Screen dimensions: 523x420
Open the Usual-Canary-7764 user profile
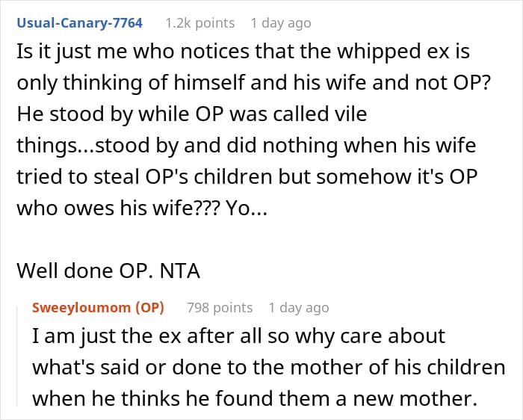[80, 23]
